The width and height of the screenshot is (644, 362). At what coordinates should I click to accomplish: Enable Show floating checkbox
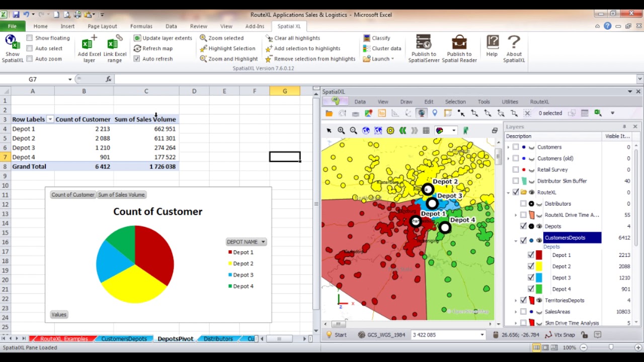(x=30, y=38)
